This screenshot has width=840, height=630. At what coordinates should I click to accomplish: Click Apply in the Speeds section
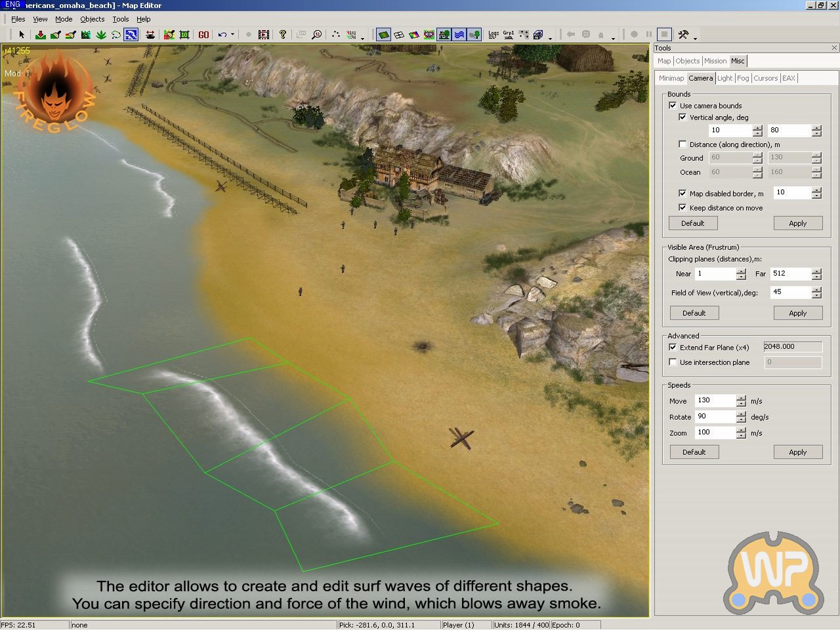click(x=797, y=452)
